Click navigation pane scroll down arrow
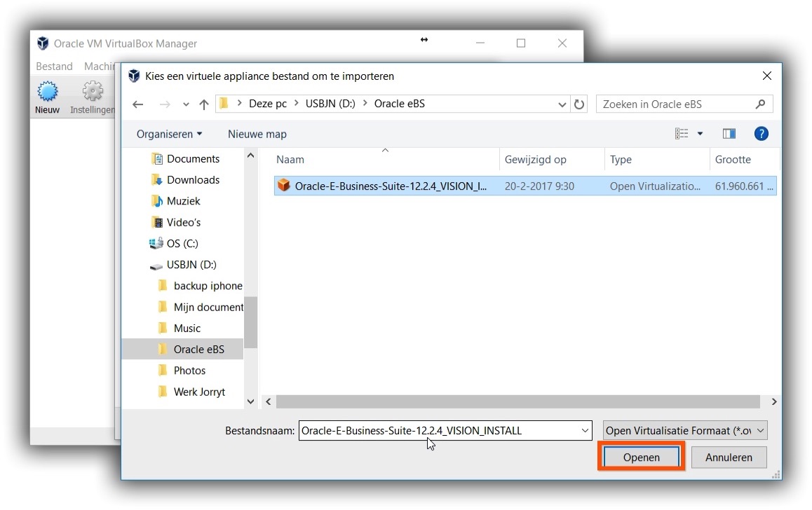 coord(250,402)
